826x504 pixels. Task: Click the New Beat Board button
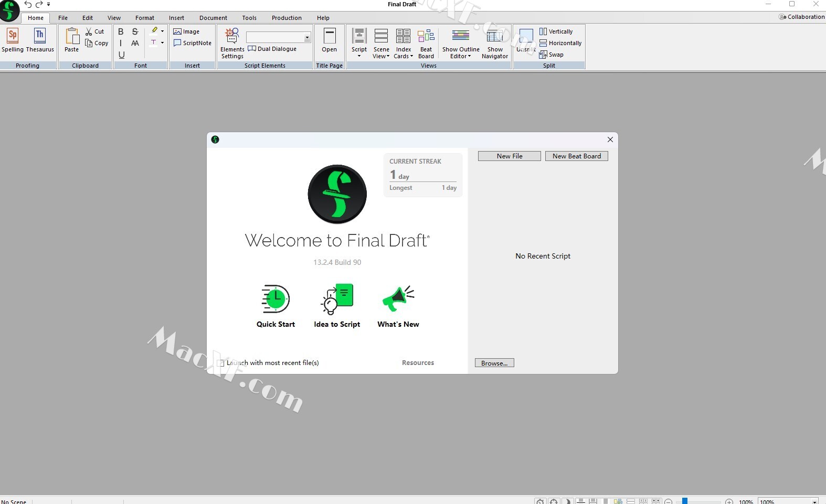pos(577,156)
